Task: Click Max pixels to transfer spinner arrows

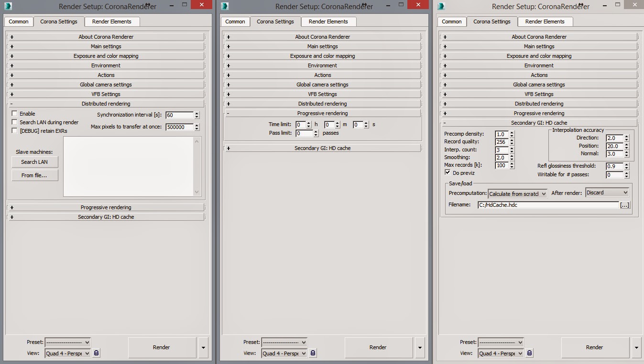Action: [197, 127]
